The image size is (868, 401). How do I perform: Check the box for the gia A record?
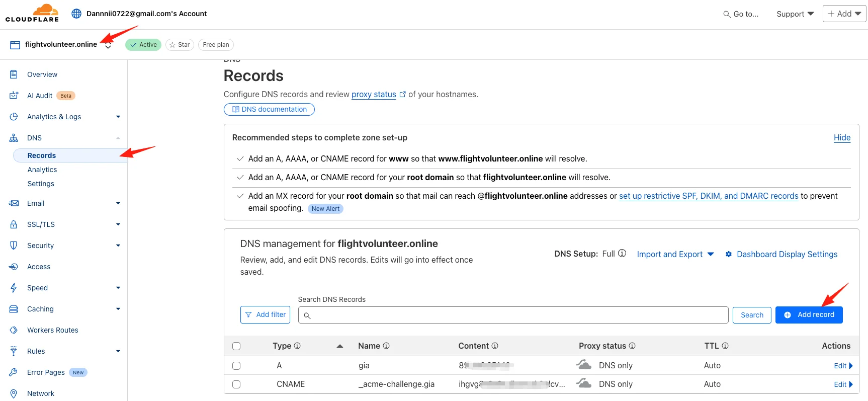236,366
